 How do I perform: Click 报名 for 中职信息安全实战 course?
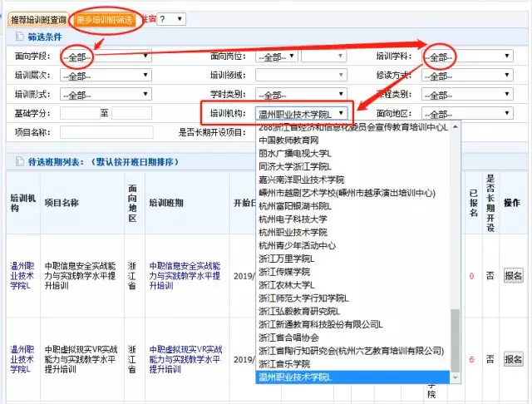pyautogui.click(x=513, y=275)
